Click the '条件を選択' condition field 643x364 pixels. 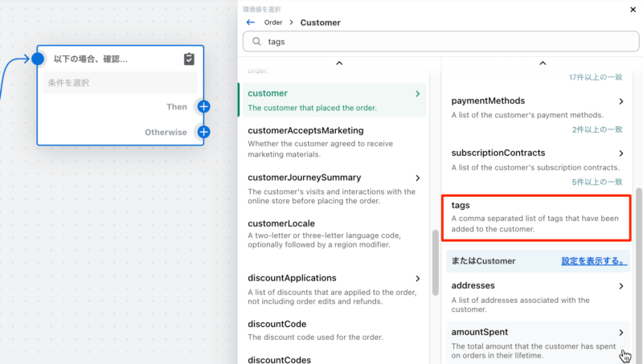point(120,83)
